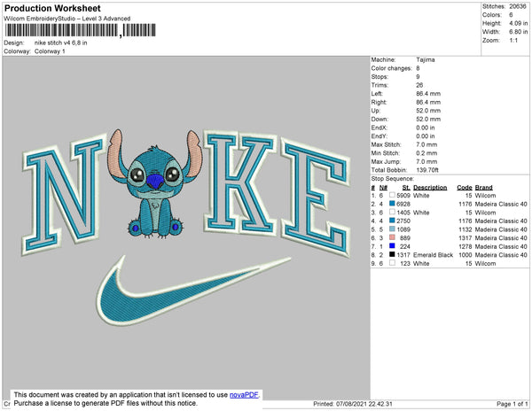Select the blue swatch for code 1278
This screenshot has width=532, height=411.
(392, 245)
